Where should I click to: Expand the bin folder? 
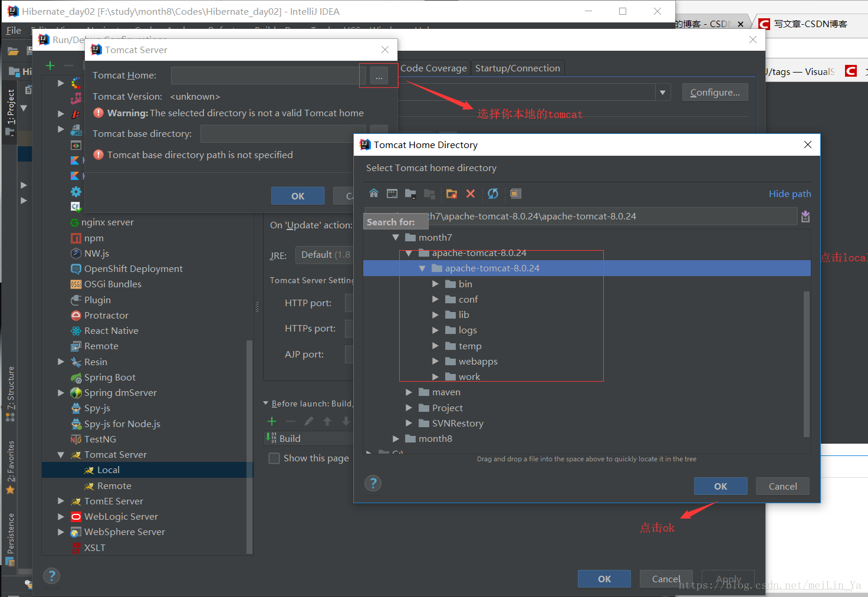coord(435,284)
